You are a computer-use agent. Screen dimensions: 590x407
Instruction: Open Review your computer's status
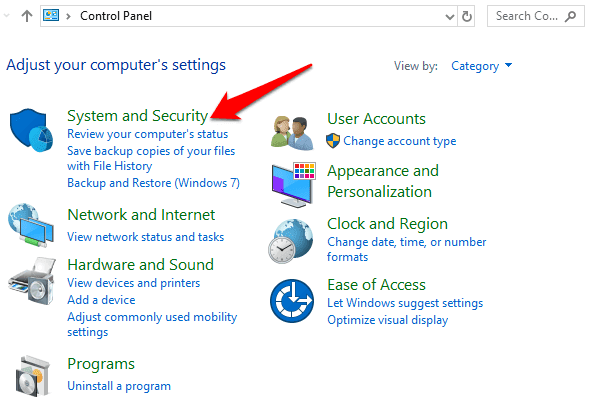pyautogui.click(x=148, y=134)
